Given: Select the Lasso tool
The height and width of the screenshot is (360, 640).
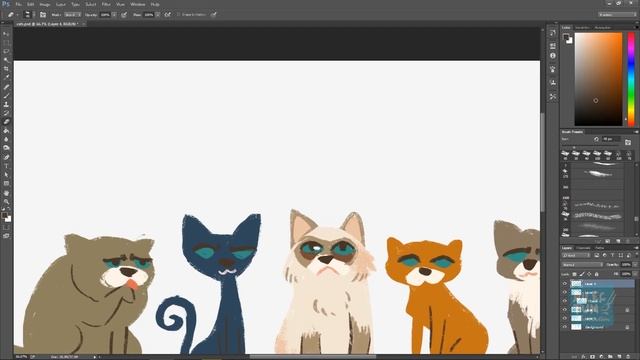Looking at the screenshot, I should [6, 51].
